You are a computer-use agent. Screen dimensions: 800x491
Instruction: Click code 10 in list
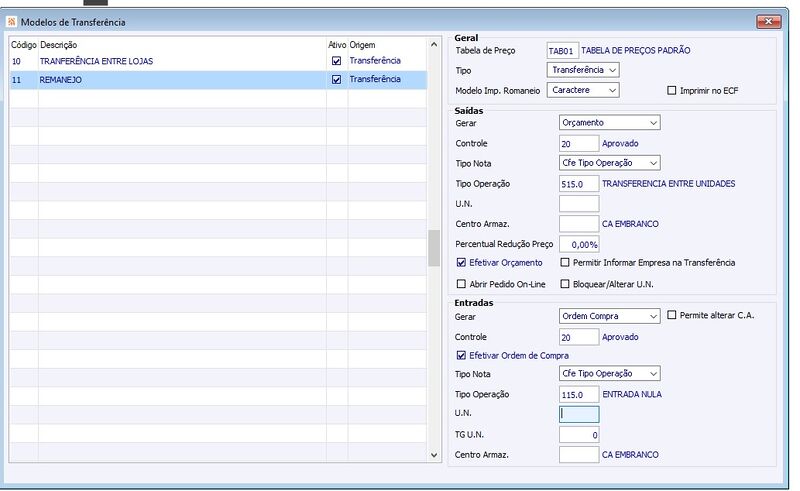click(x=16, y=61)
